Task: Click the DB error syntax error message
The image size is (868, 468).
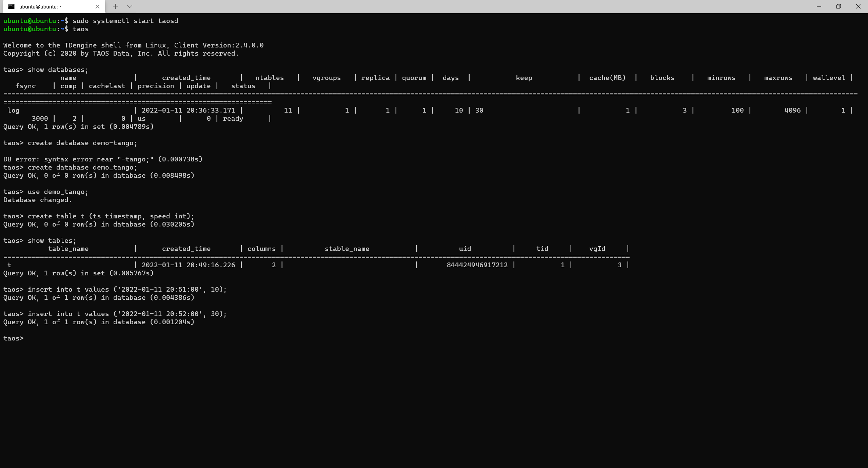Action: (x=103, y=159)
